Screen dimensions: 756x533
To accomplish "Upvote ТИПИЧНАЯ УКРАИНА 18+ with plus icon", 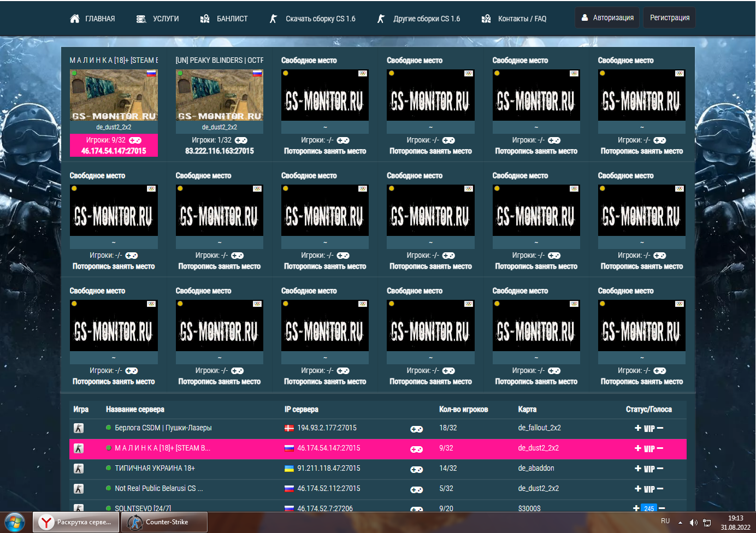I will [x=637, y=469].
